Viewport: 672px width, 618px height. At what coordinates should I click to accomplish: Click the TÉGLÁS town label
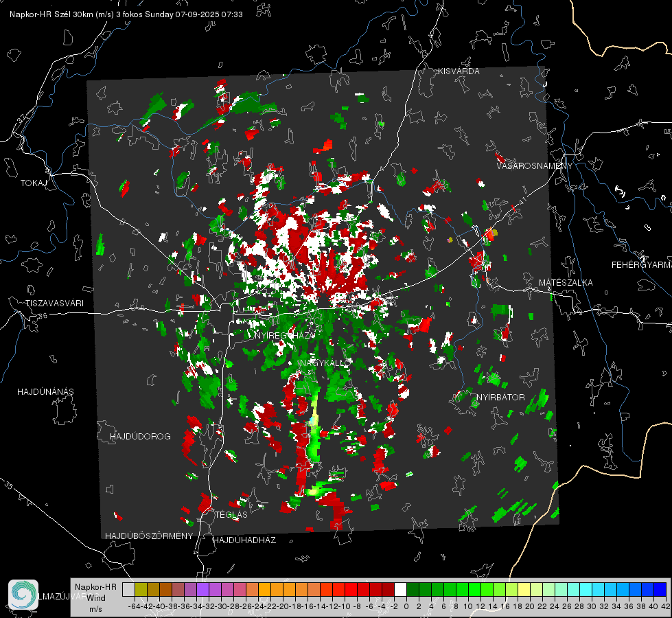click(x=231, y=514)
